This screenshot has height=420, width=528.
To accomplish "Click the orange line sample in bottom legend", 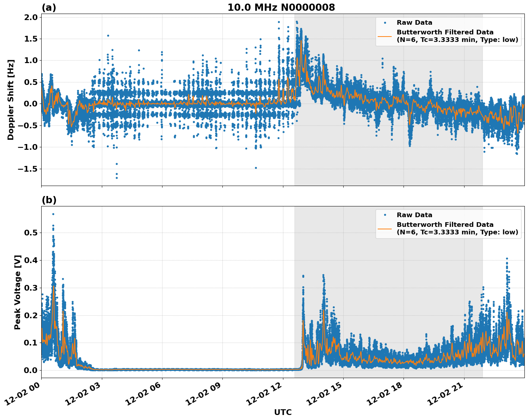I will 385,228.
